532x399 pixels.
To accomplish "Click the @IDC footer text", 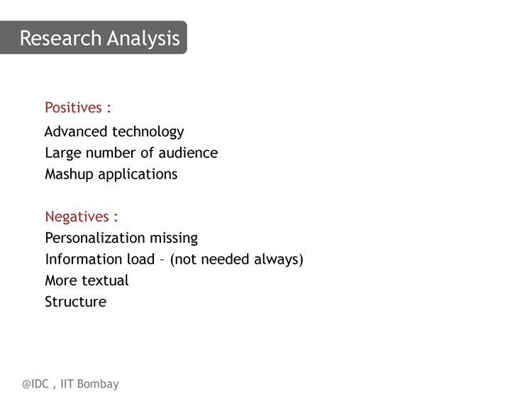I will click(x=35, y=384).
